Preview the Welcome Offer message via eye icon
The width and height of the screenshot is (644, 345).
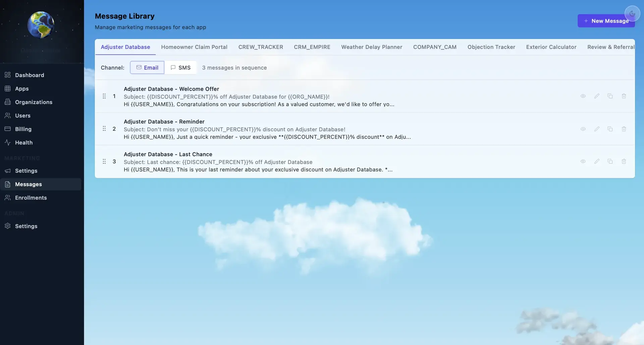point(583,96)
